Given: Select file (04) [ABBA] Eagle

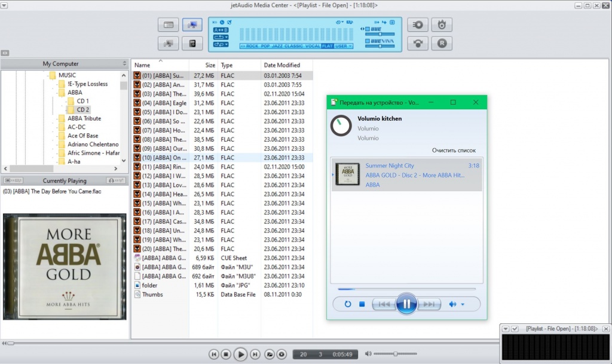Looking at the screenshot, I should click(222, 103).
